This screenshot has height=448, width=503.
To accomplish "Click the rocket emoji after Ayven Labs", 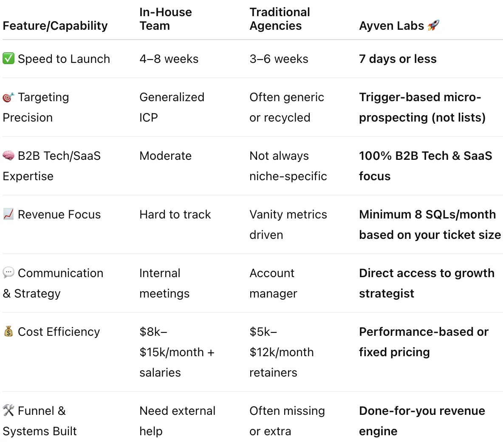I will [433, 25].
